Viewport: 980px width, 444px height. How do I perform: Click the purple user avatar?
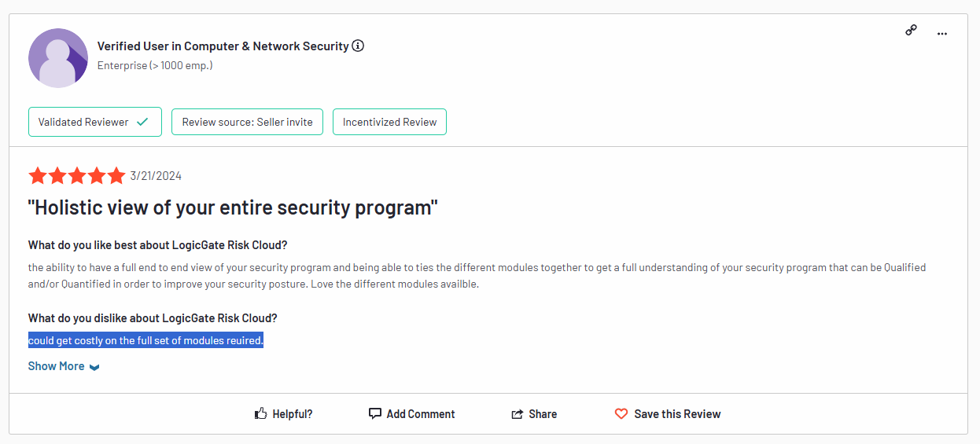pos(58,57)
